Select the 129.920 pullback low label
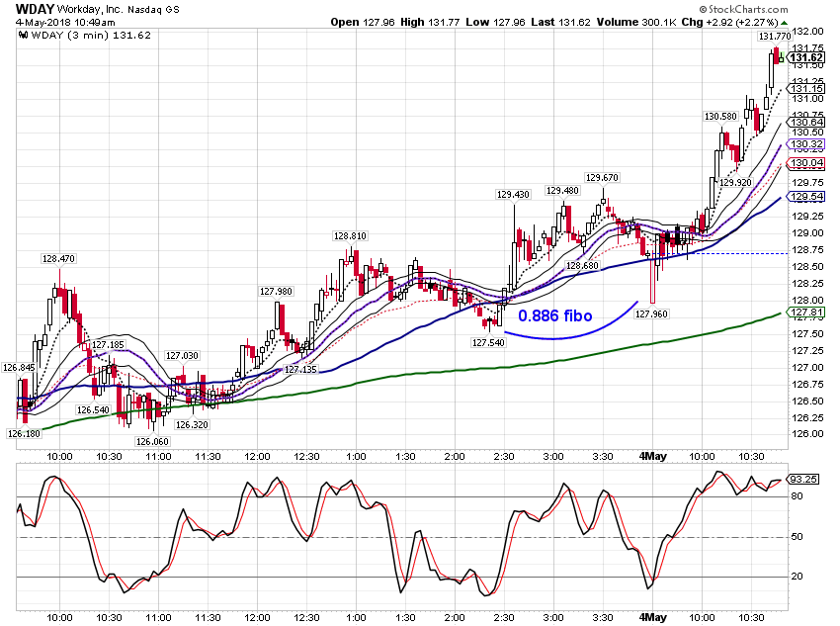 735,183
